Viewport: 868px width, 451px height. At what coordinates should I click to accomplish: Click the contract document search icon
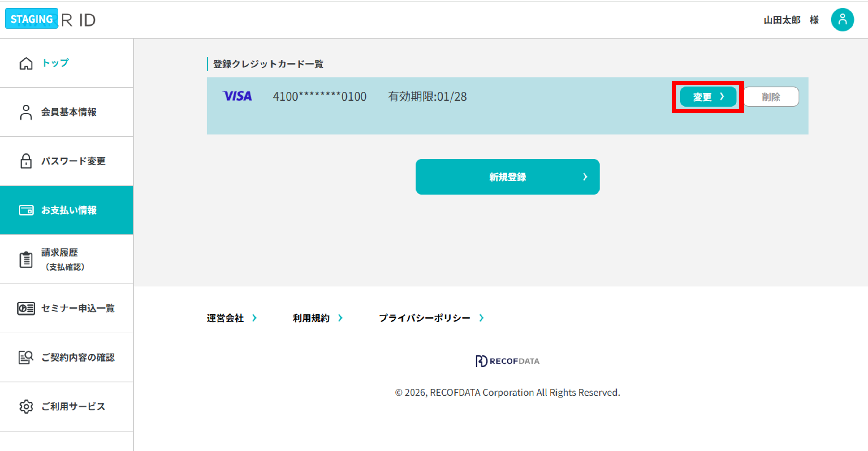coord(26,357)
